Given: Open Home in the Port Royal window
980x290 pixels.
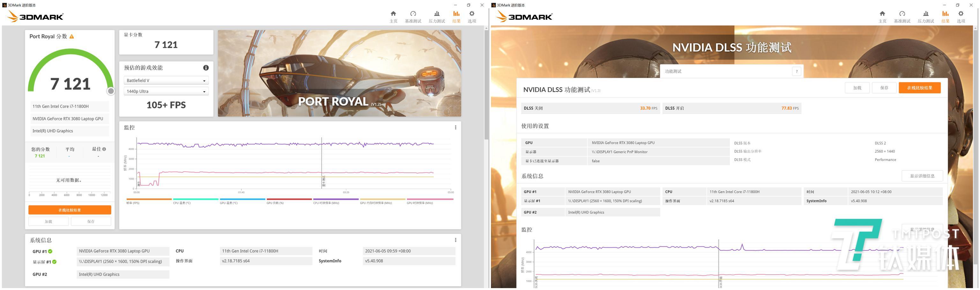Looking at the screenshot, I should [x=393, y=17].
